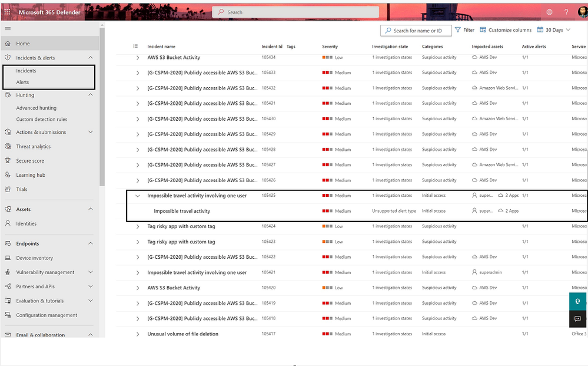Open AWS S3 Bucket Activity incident 105420
The width and height of the screenshot is (588, 366).
tap(174, 288)
